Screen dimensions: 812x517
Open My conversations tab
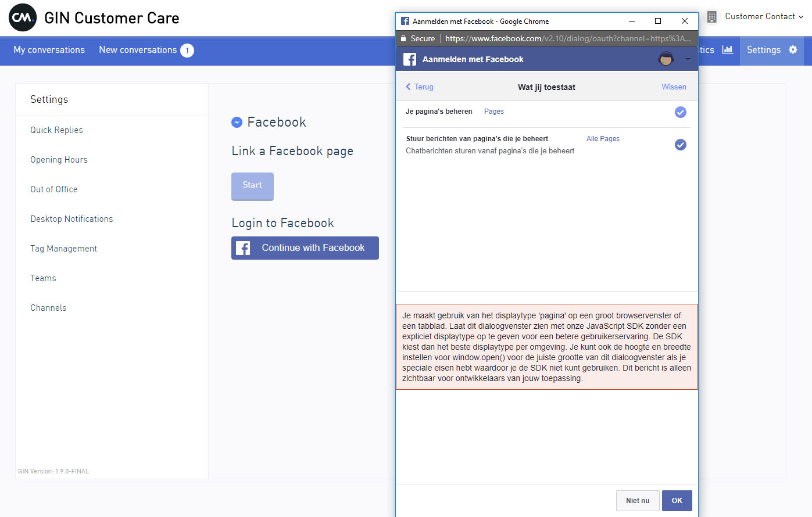[49, 50]
